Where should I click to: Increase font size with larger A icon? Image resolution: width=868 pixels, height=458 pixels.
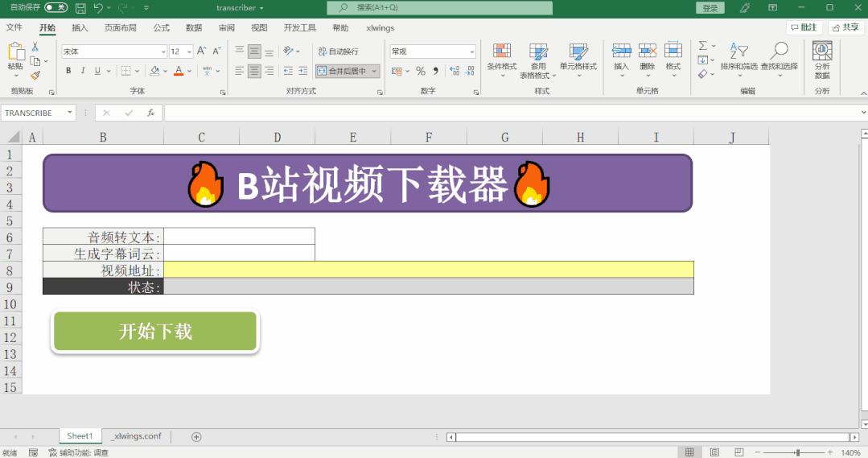(x=202, y=51)
